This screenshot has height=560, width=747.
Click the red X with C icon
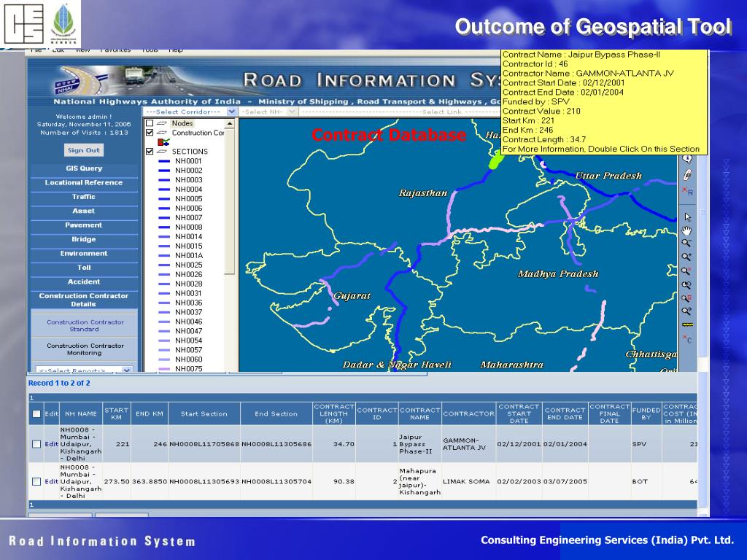[687, 338]
